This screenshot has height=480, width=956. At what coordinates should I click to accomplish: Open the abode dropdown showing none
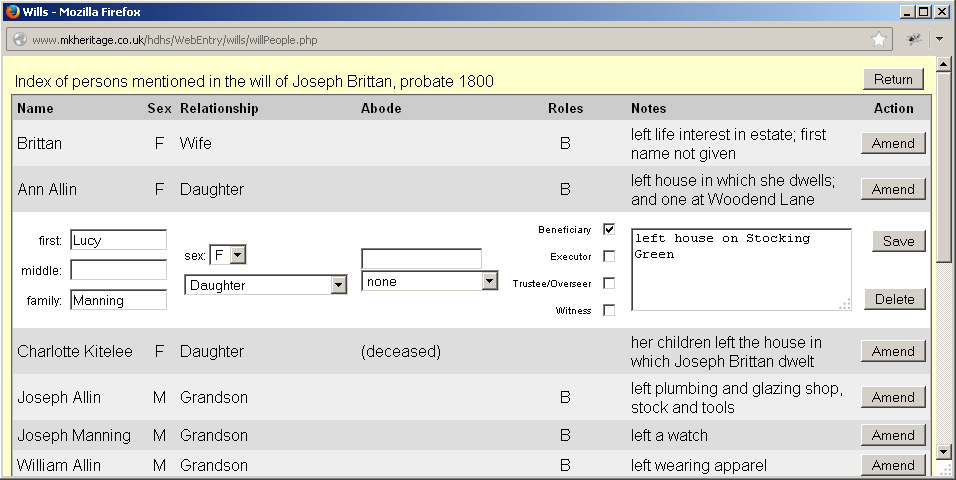tap(430, 281)
